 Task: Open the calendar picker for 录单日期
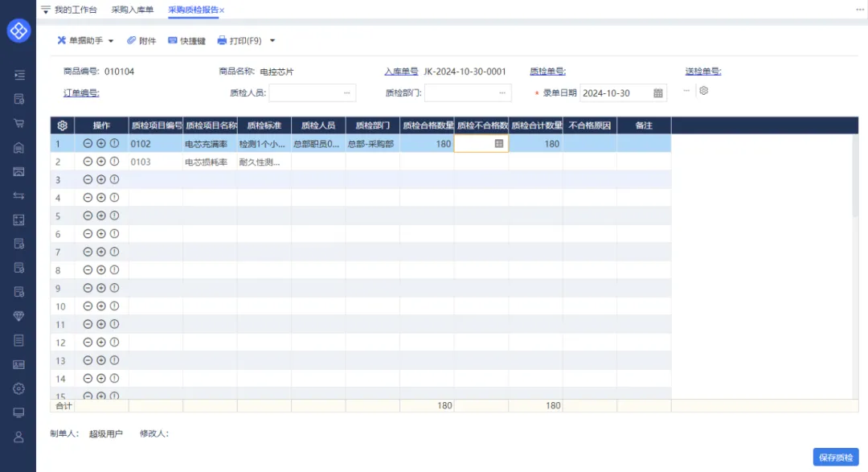click(x=658, y=93)
